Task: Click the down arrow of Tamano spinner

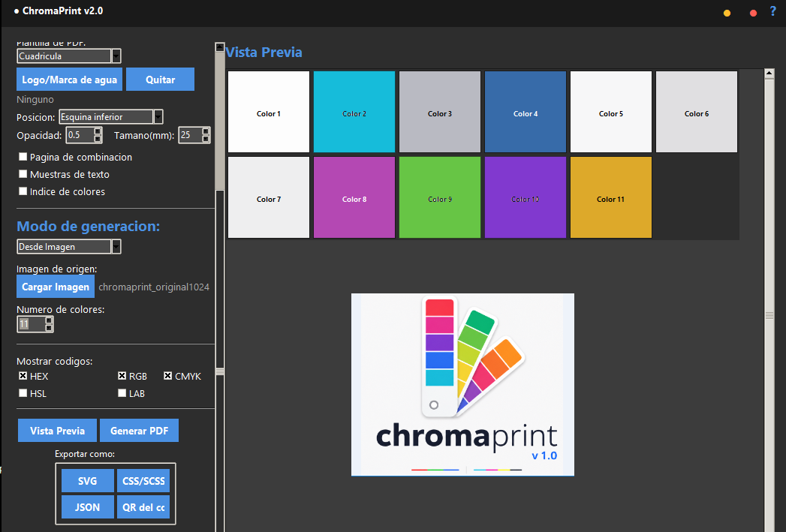Action: tap(206, 139)
